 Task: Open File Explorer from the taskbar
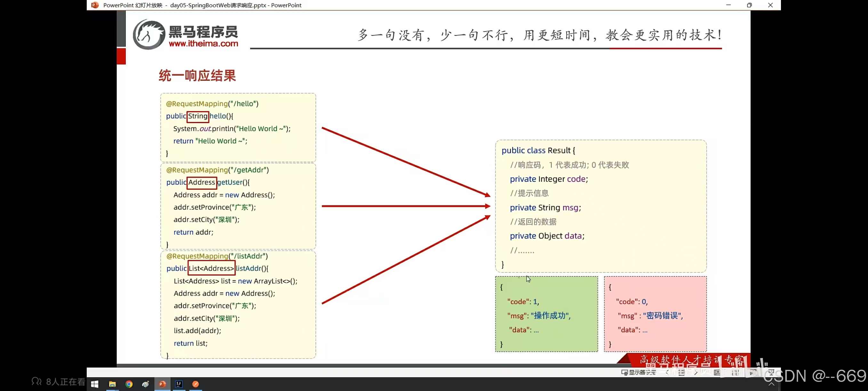112,384
